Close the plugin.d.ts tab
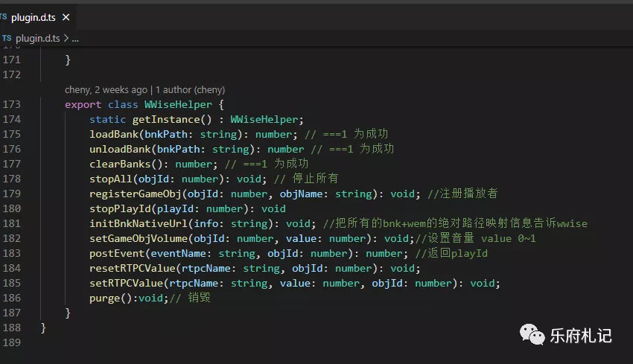 (66, 17)
